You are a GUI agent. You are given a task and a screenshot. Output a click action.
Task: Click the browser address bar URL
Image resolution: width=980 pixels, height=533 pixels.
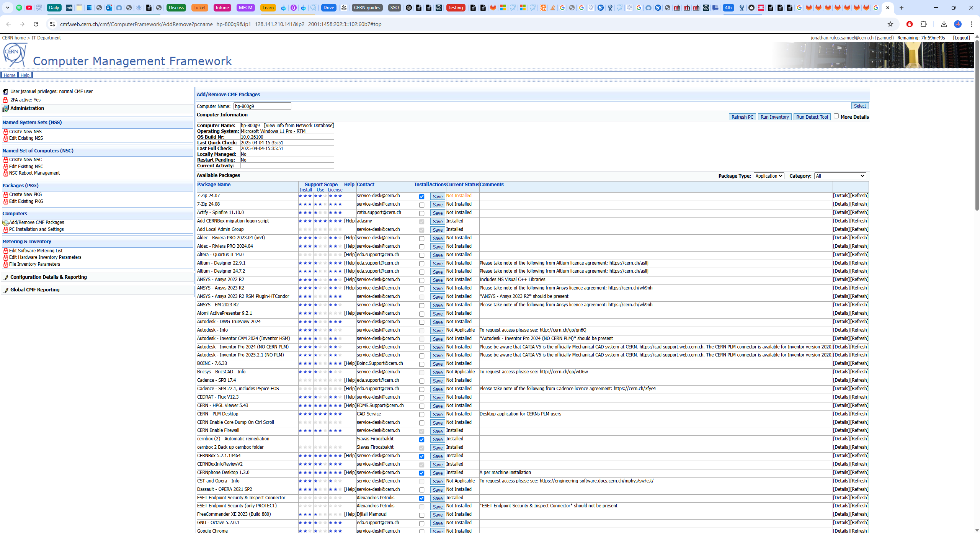pyautogui.click(x=220, y=24)
